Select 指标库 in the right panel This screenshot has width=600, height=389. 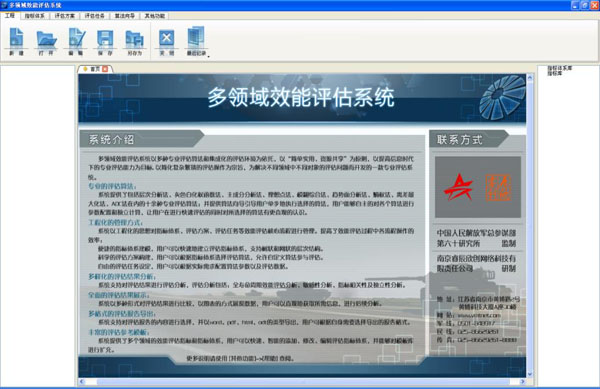[x=554, y=73]
